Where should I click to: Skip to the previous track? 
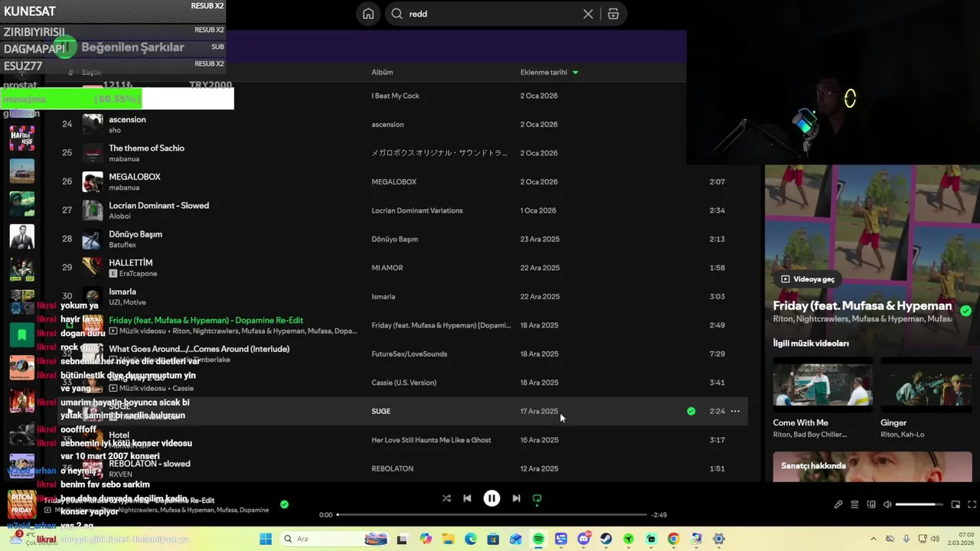467,498
